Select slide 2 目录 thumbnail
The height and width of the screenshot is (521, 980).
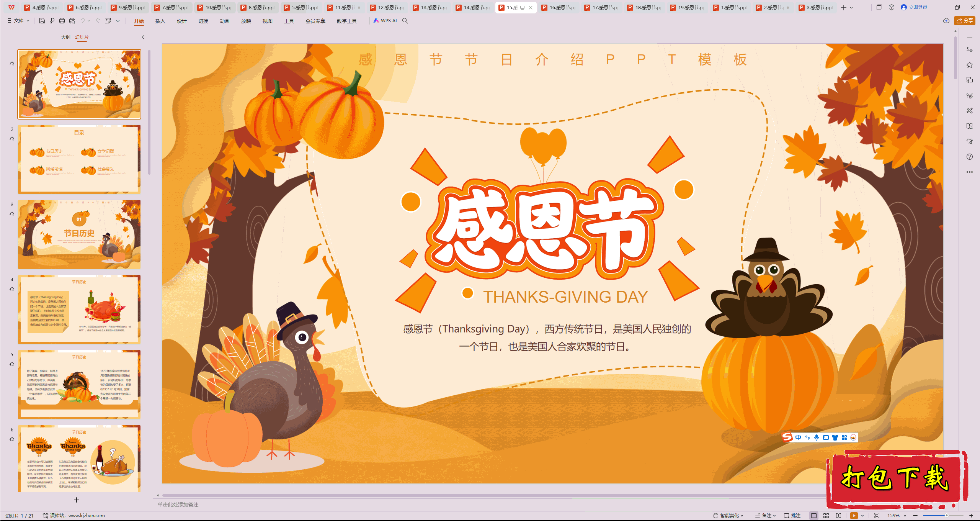pyautogui.click(x=79, y=159)
